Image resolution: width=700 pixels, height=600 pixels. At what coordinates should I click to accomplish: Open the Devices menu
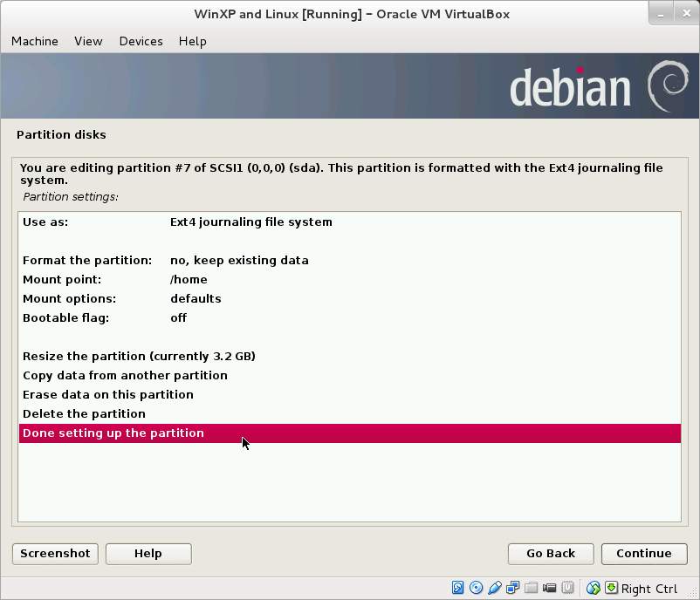141,41
